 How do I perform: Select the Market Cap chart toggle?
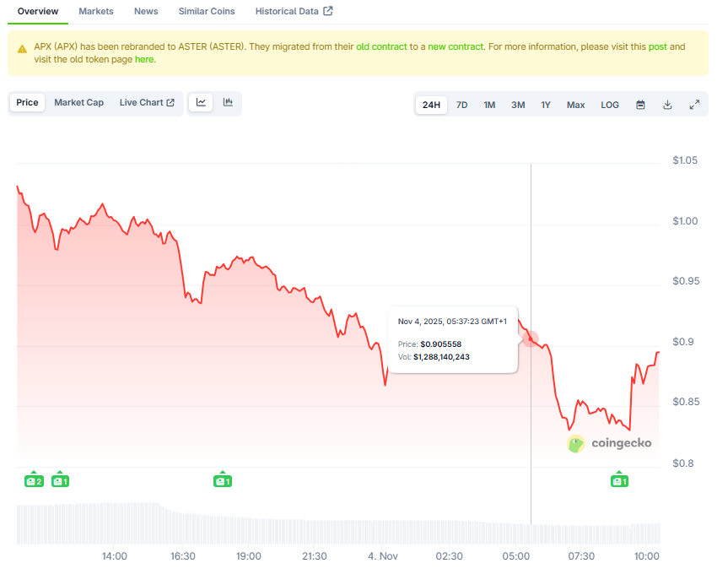pos(78,103)
